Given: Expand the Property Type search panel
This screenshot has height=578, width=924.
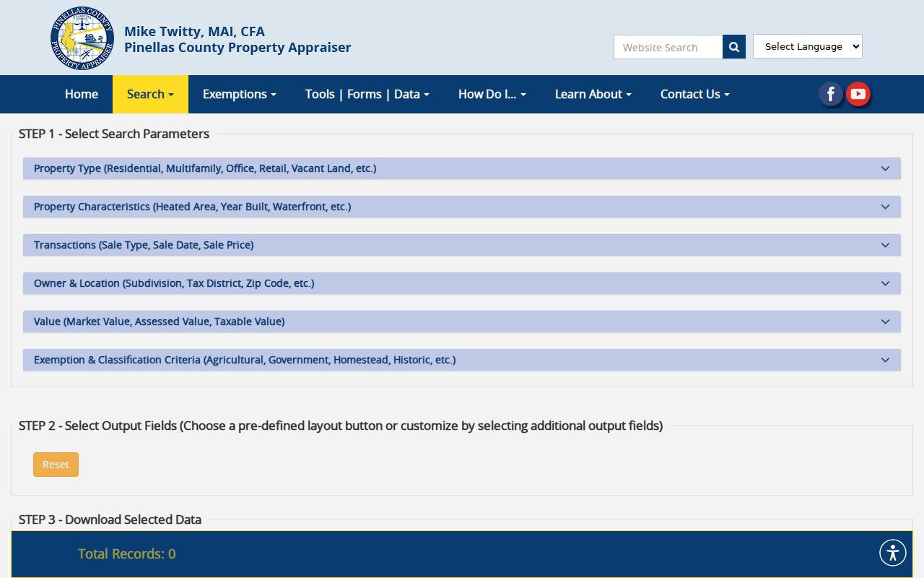Looking at the screenshot, I should click(x=462, y=168).
